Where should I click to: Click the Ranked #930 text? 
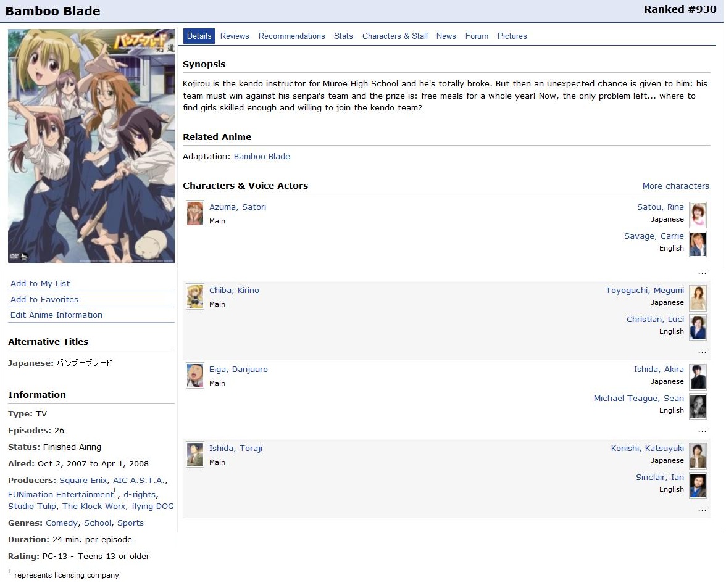pos(680,9)
